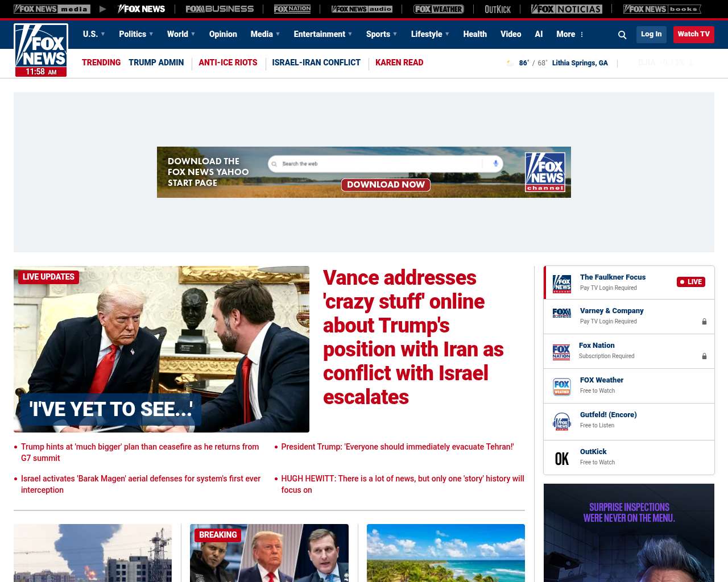Open Fox News Books network logo

point(662,9)
